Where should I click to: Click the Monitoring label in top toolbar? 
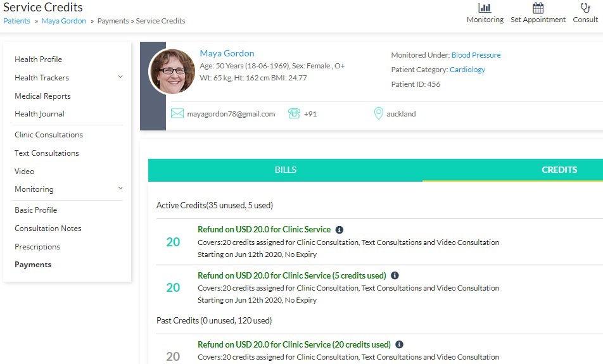(485, 20)
